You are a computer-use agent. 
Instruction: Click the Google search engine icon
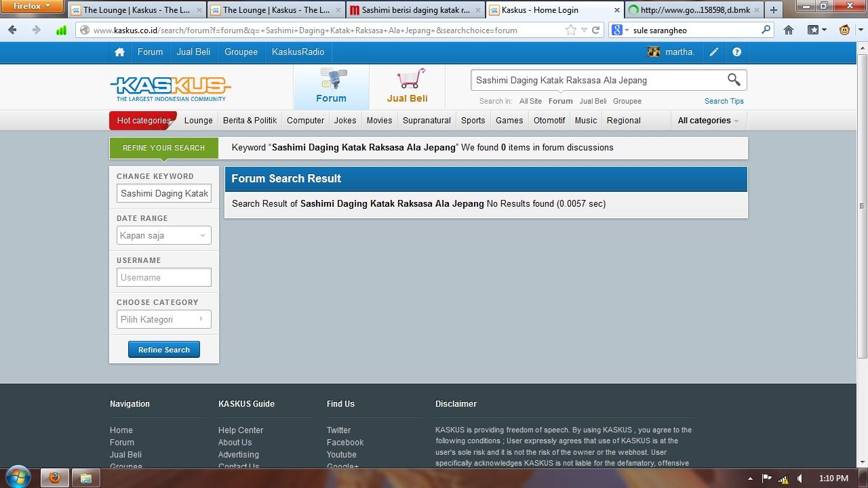(616, 30)
